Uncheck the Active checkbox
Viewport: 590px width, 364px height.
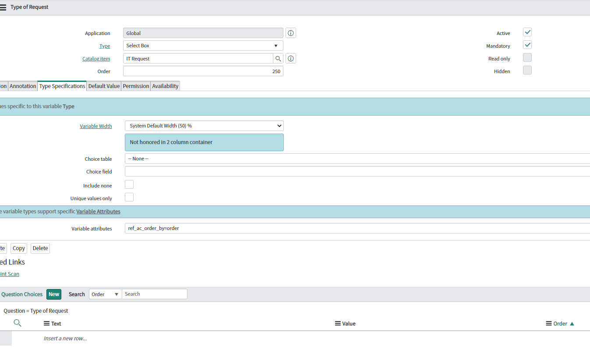tap(527, 32)
